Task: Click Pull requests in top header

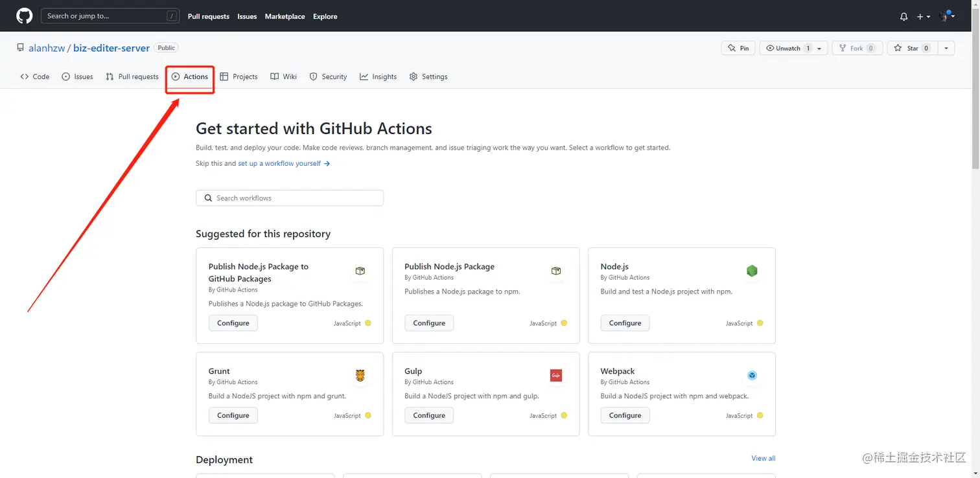Action: pos(209,17)
